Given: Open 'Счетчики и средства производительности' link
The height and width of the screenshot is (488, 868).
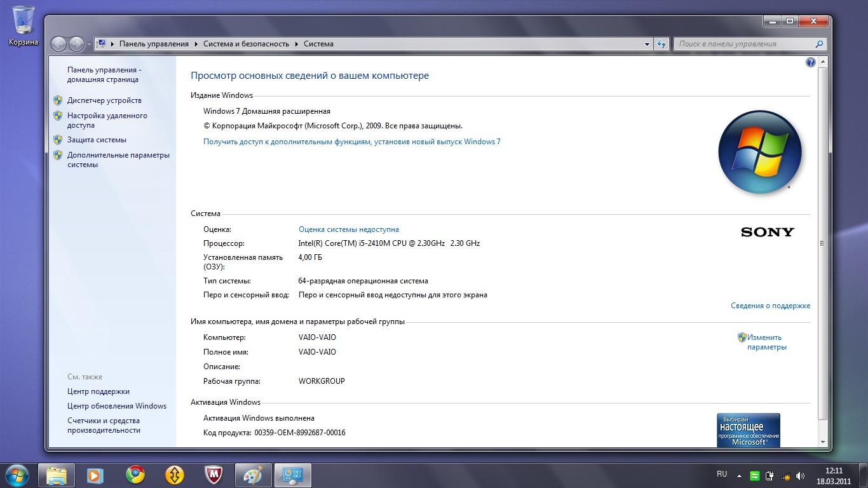Looking at the screenshot, I should (104, 426).
